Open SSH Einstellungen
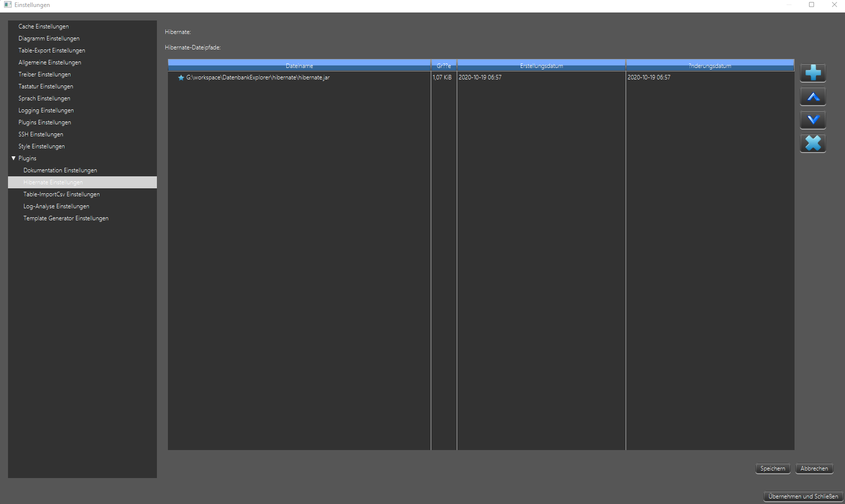 coord(40,134)
